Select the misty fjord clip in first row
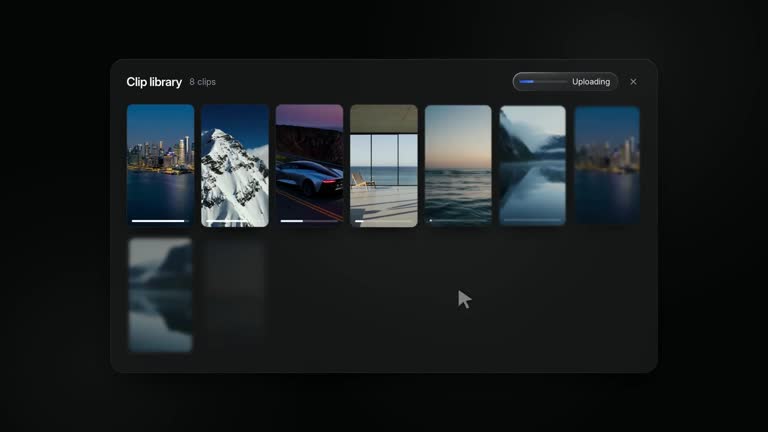768x432 pixels. [532, 166]
